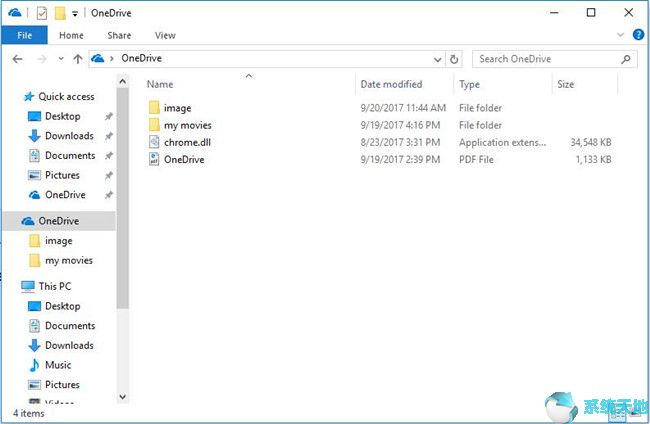Viewport: 650px width, 424px height.
Task: Sort by the Type column header
Action: pyautogui.click(x=469, y=85)
